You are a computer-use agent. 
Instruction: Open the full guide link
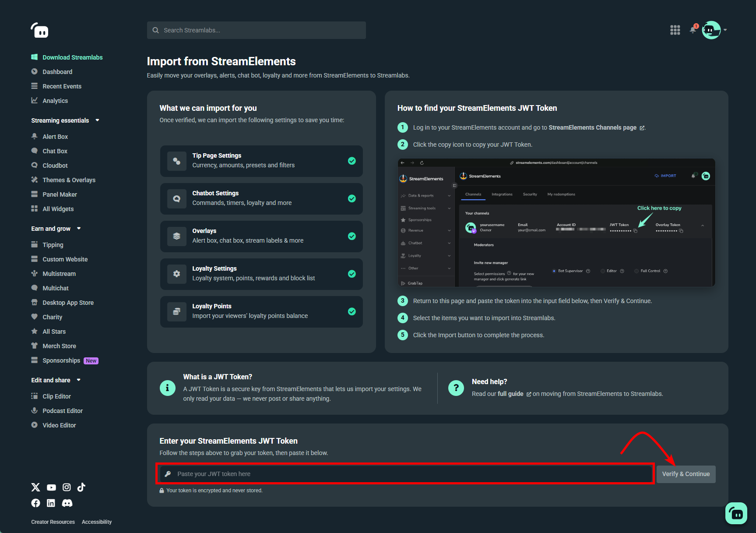pyautogui.click(x=514, y=394)
